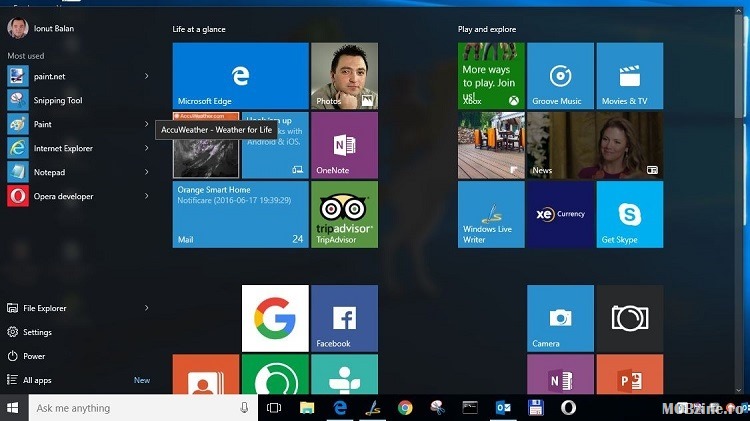The image size is (750, 421).
Task: Open the News live tile
Action: coord(595,145)
